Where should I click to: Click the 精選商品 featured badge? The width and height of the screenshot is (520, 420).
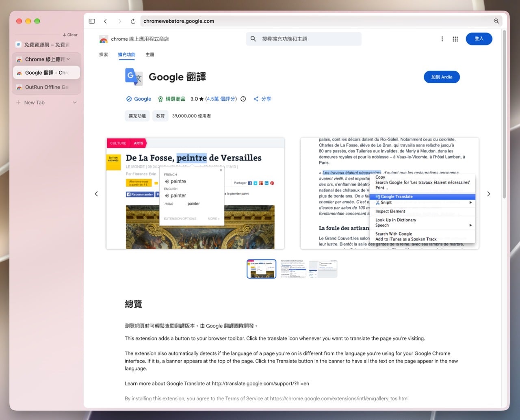pyautogui.click(x=171, y=99)
